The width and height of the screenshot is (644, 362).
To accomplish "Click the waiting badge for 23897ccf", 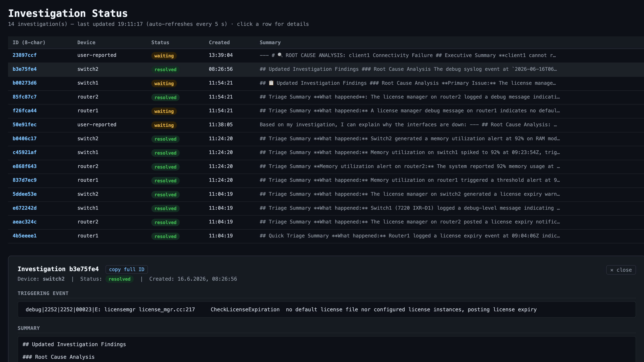I will click(x=164, y=56).
